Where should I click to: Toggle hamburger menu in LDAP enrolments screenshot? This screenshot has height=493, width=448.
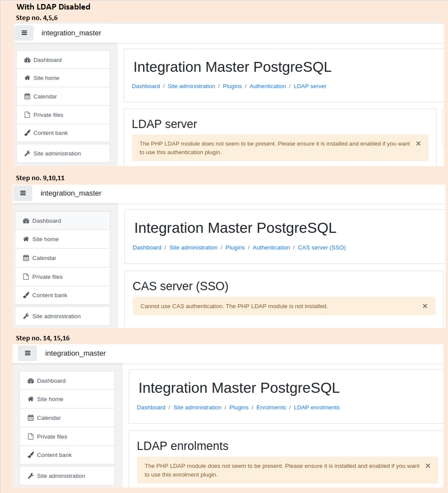coord(27,353)
